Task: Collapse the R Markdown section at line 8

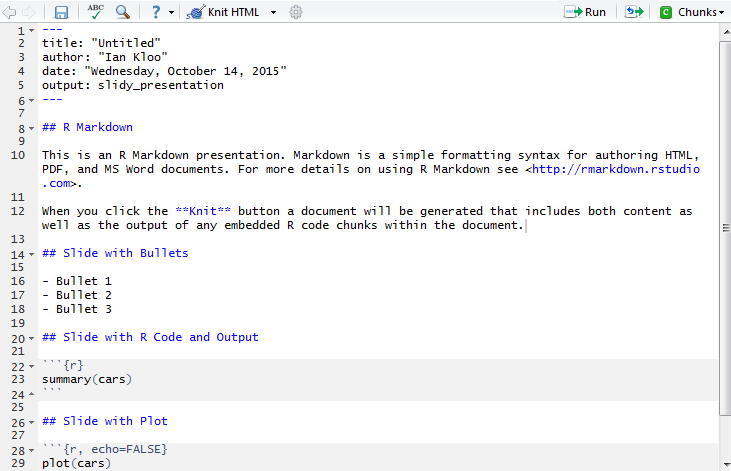Action: (32, 128)
